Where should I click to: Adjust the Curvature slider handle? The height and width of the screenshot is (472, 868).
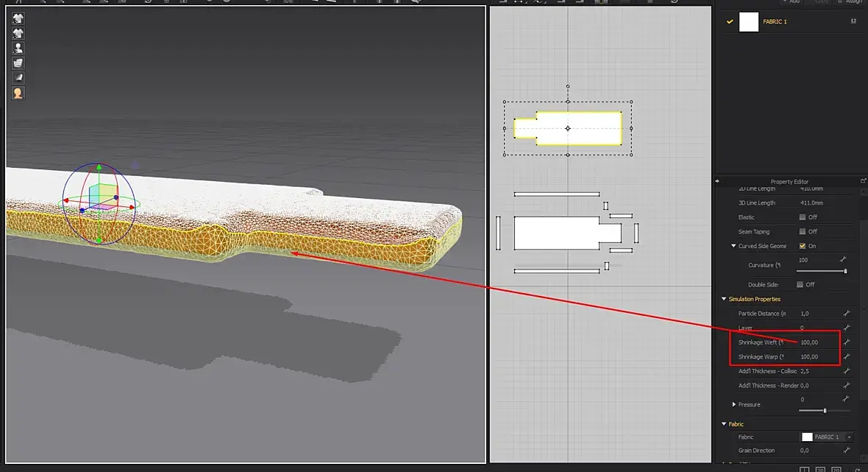coord(845,271)
